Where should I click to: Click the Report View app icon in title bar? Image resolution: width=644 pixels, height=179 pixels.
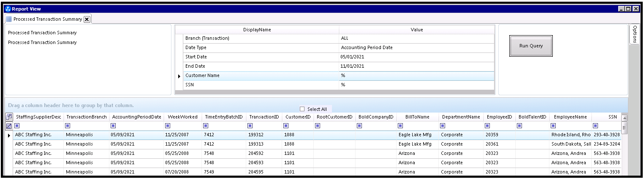pyautogui.click(x=8, y=9)
